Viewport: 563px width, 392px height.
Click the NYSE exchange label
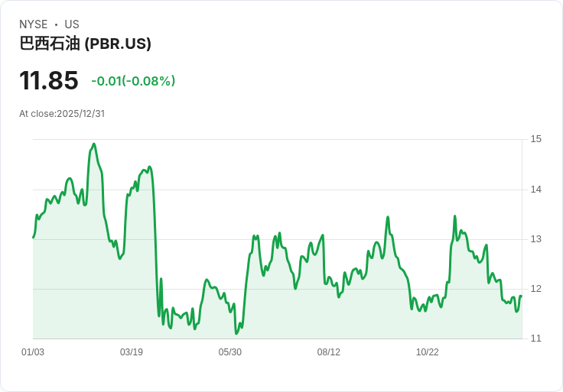pyautogui.click(x=34, y=24)
